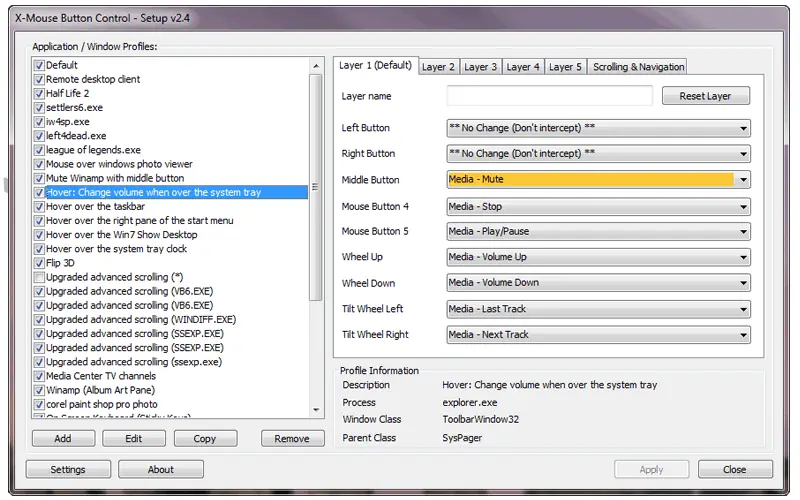Click the Add profile button
Image resolution: width=800 pixels, height=500 pixels.
(x=63, y=439)
